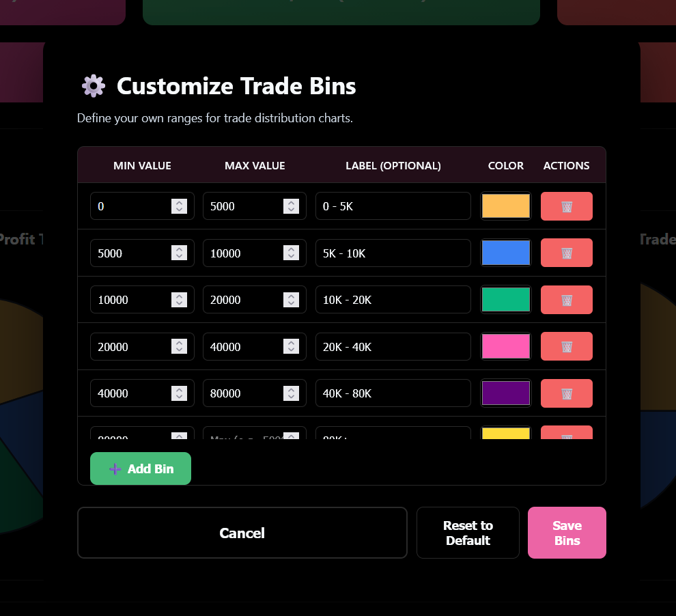
Task: Click the stepper on min value 0
Action: click(x=179, y=206)
